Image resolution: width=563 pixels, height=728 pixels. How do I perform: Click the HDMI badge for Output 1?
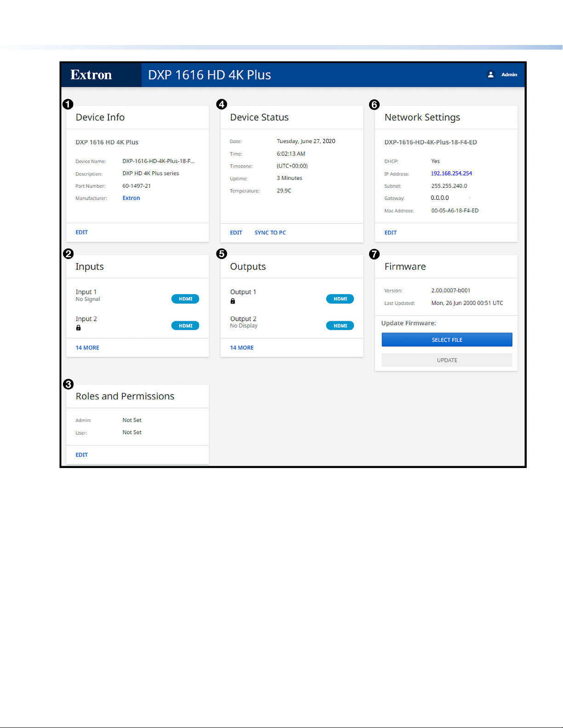(x=340, y=299)
